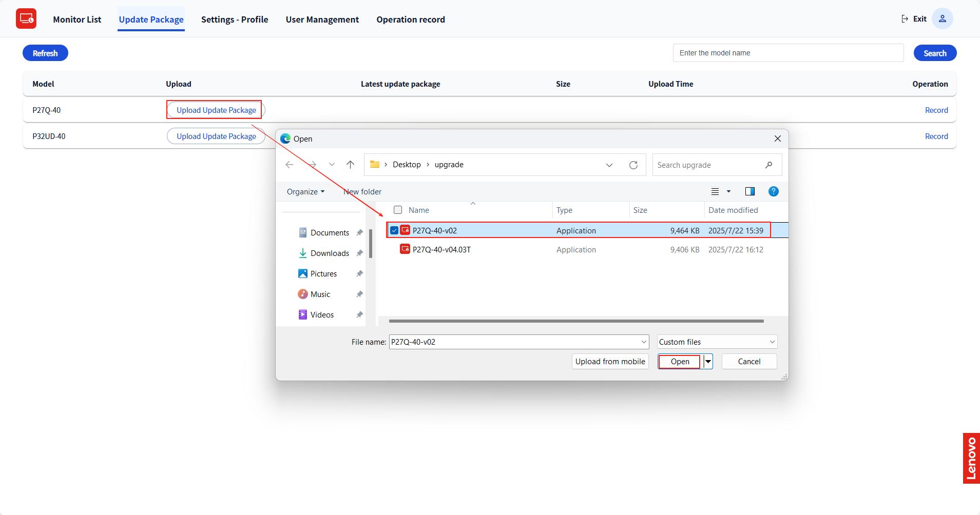Open the file dialog help icon

tap(773, 191)
